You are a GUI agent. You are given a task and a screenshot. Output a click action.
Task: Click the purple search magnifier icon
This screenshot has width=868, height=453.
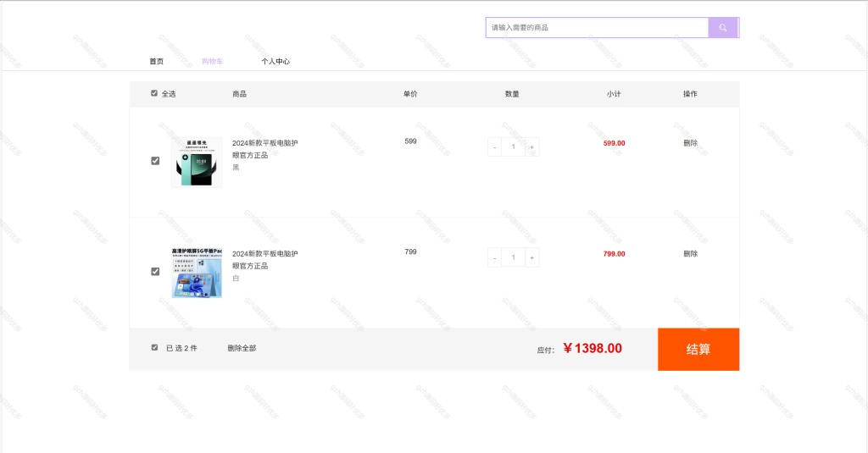point(723,28)
